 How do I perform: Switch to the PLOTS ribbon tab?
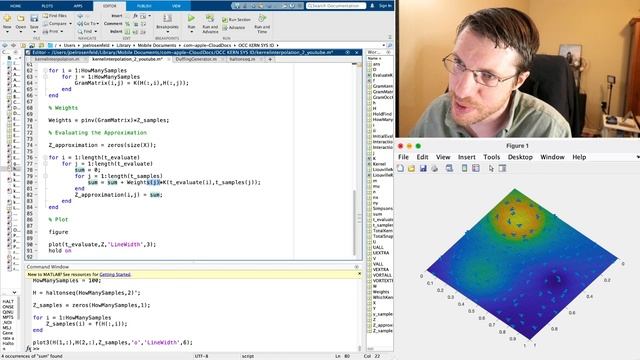point(47,6)
